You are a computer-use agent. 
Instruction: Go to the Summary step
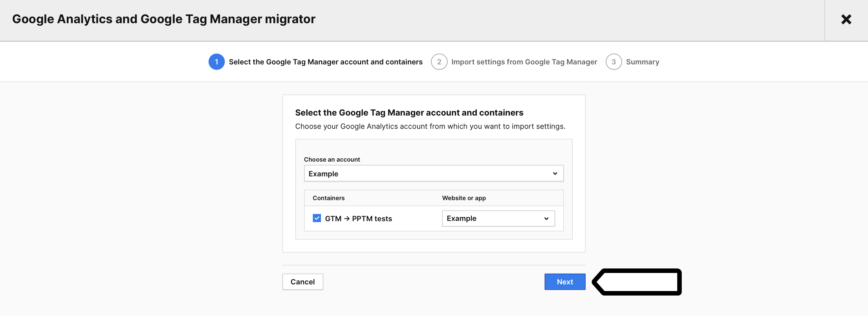(643, 62)
